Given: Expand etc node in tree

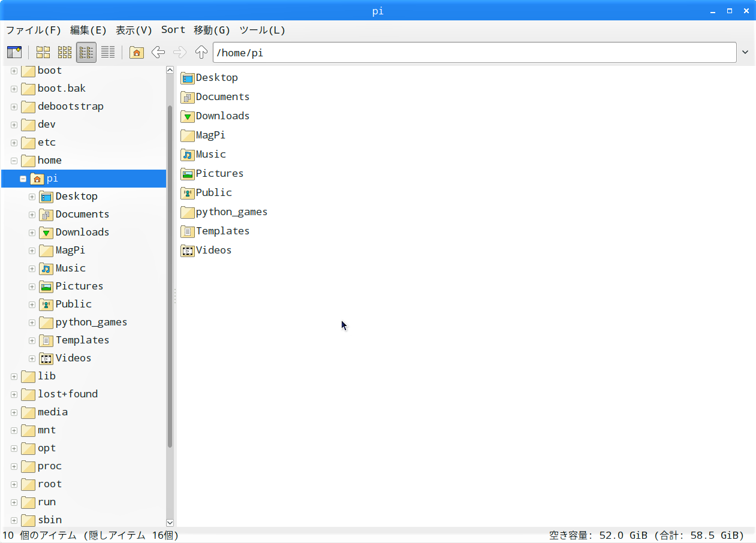Looking at the screenshot, I should click(14, 143).
